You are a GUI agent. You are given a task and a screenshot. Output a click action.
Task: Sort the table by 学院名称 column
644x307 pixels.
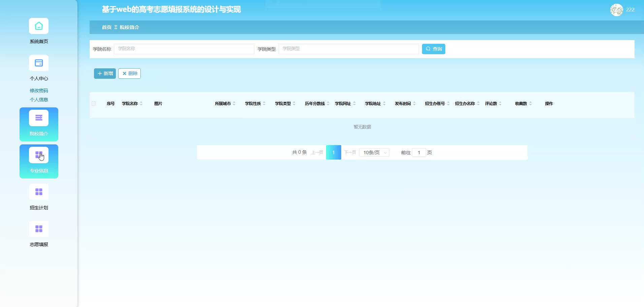(141, 104)
